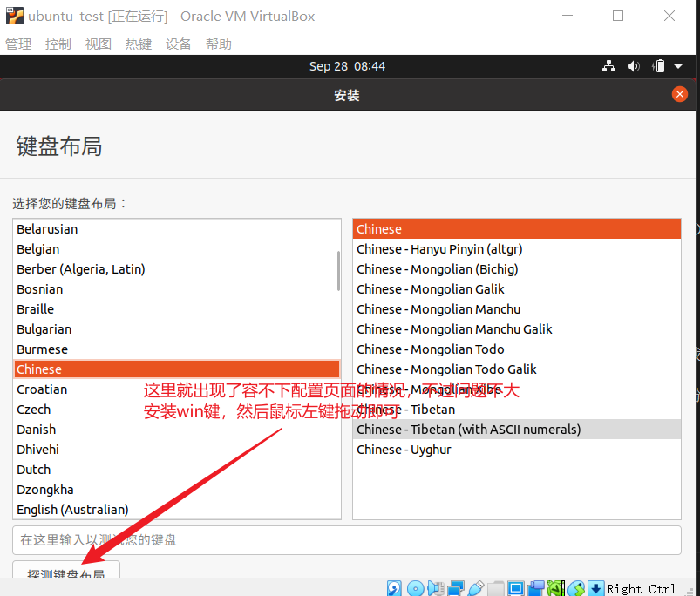Viewport: 700px width, 596px height.
Task: Select Croatian in the layout list
Action: pos(177,389)
